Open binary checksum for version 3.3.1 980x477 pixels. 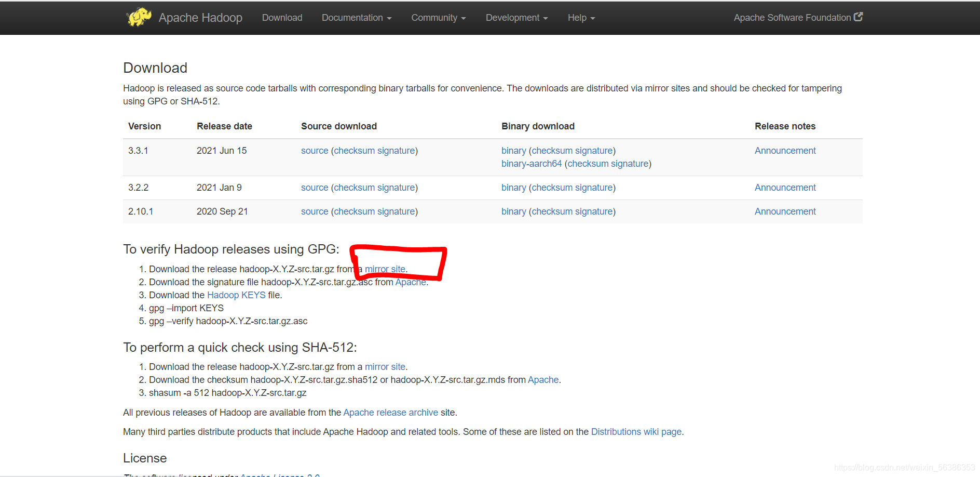(x=552, y=151)
